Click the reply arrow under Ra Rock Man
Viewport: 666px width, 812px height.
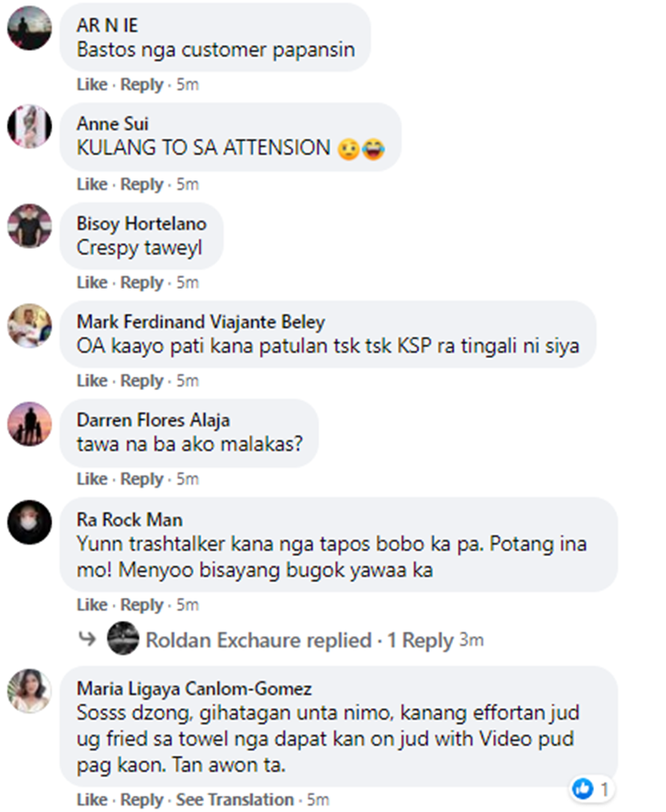(87, 639)
